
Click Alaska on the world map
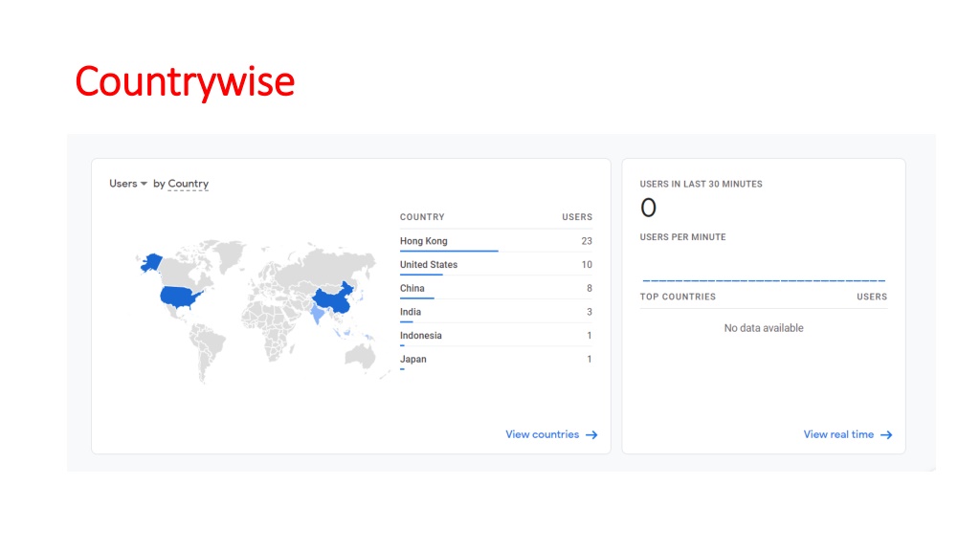pos(150,262)
